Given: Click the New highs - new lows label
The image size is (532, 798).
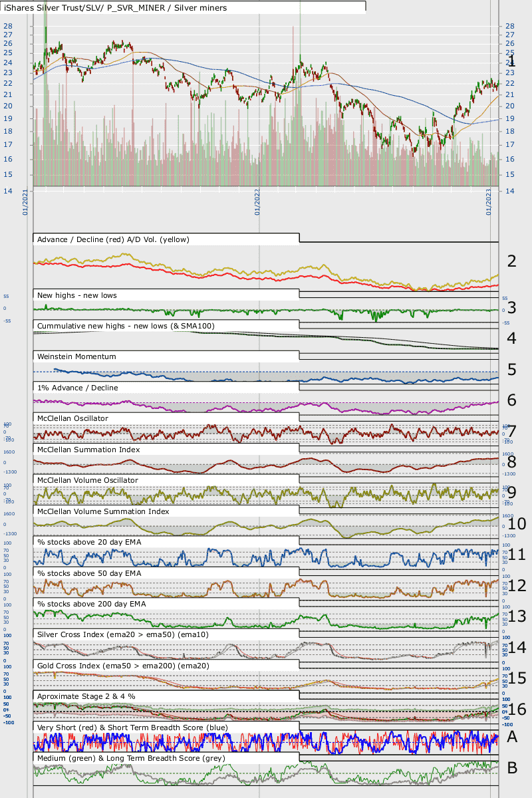Looking at the screenshot, I should coord(78,295).
